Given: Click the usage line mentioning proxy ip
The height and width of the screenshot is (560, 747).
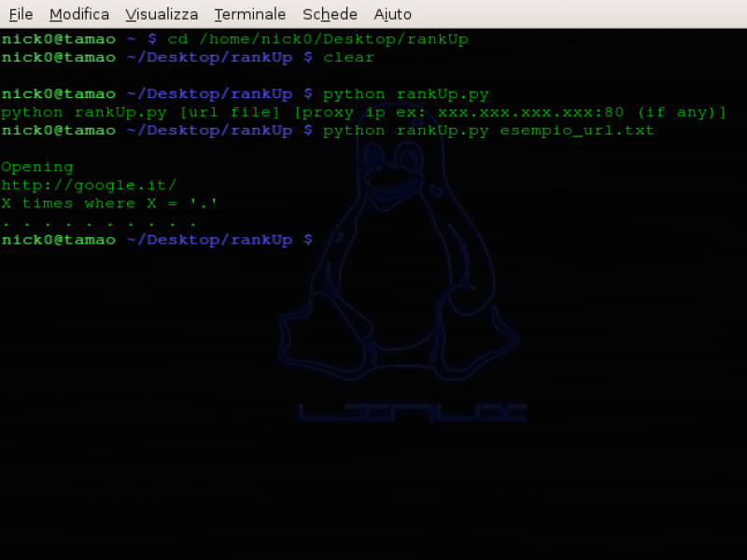Looking at the screenshot, I should point(363,113).
